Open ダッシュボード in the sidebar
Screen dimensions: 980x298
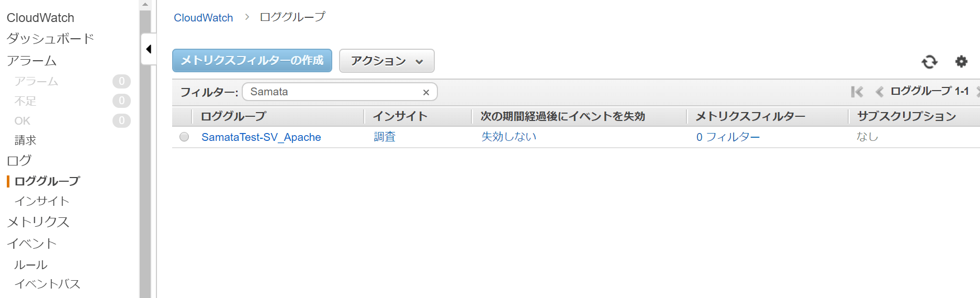(50, 39)
